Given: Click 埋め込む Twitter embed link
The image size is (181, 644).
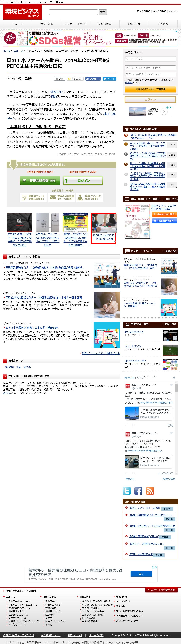Looking at the screenshot, I should [x=130, y=479].
